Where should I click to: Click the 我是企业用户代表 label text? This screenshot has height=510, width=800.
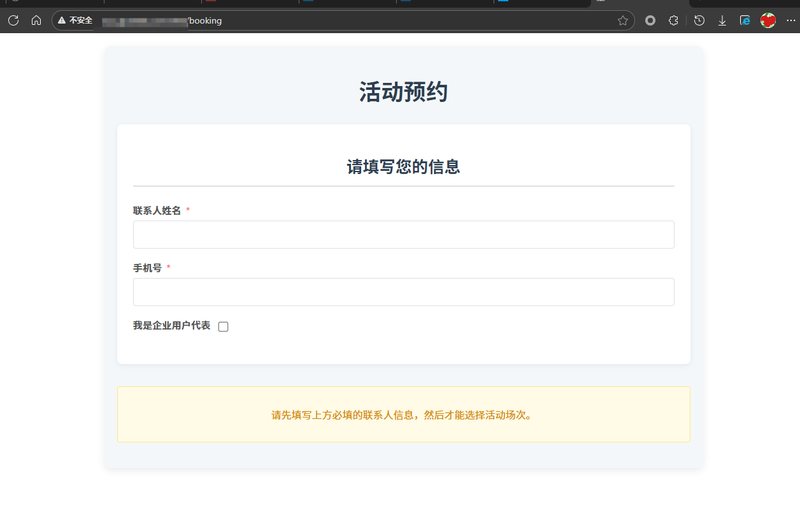click(x=171, y=326)
